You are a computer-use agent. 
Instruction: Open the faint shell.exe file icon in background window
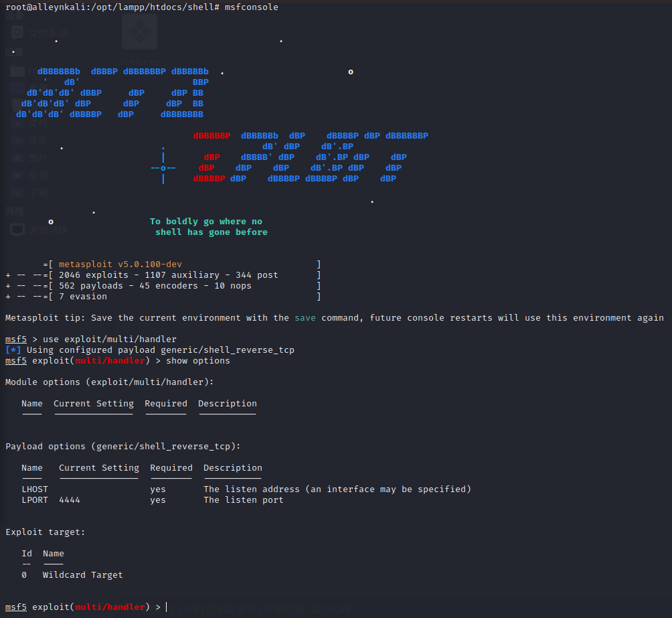tap(140, 32)
